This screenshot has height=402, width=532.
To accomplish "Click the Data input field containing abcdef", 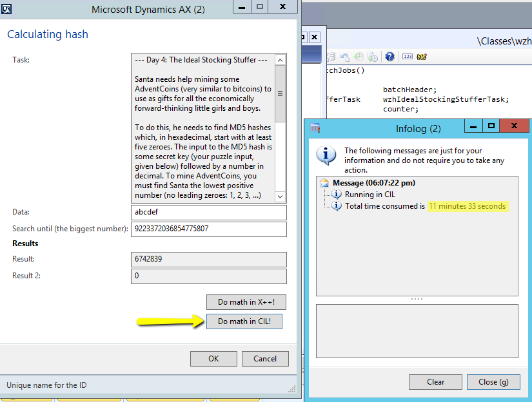I will click(209, 212).
